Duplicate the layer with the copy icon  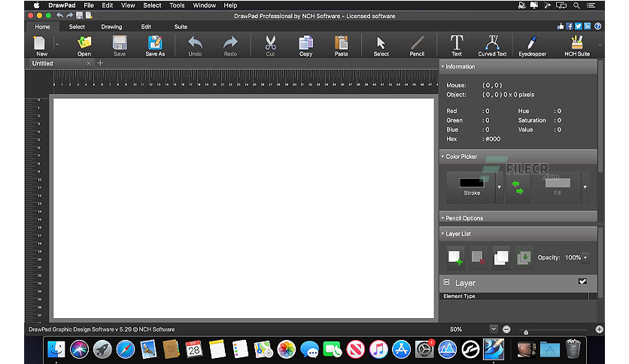501,257
